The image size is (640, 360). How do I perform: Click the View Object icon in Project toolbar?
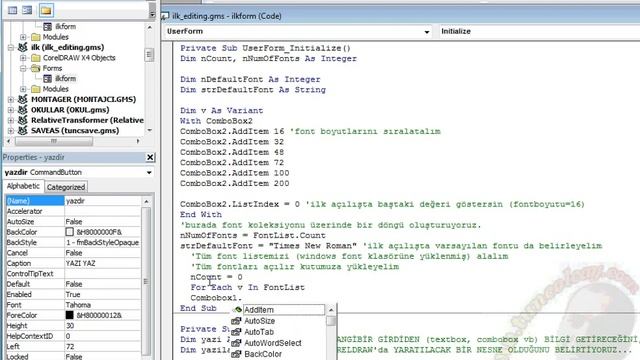pos(27,10)
